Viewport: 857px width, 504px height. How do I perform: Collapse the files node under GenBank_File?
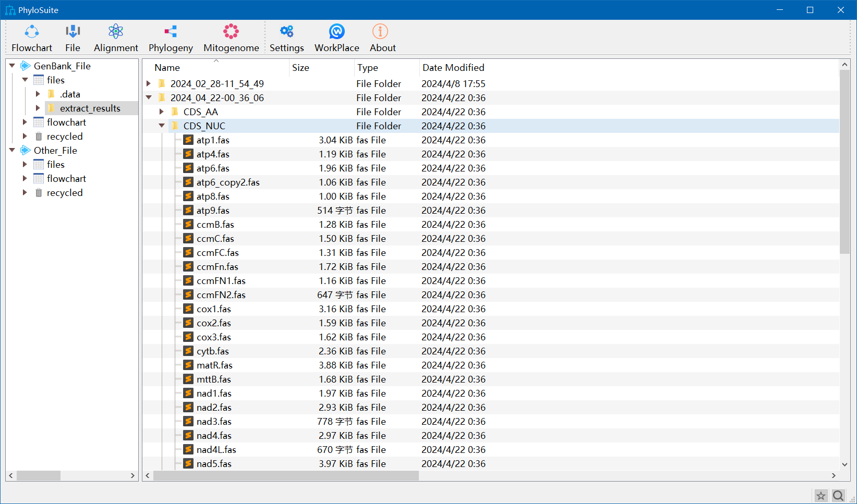25,80
